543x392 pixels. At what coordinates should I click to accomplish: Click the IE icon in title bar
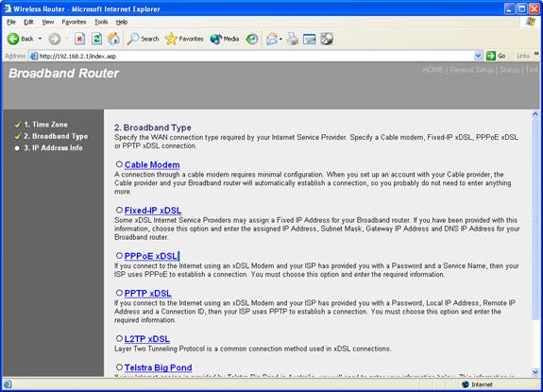8,9
